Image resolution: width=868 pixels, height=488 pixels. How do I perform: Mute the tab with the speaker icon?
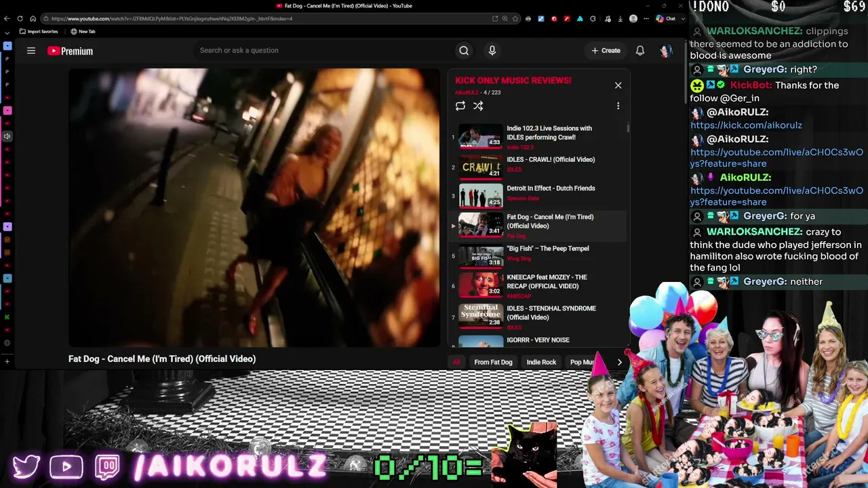point(7,136)
